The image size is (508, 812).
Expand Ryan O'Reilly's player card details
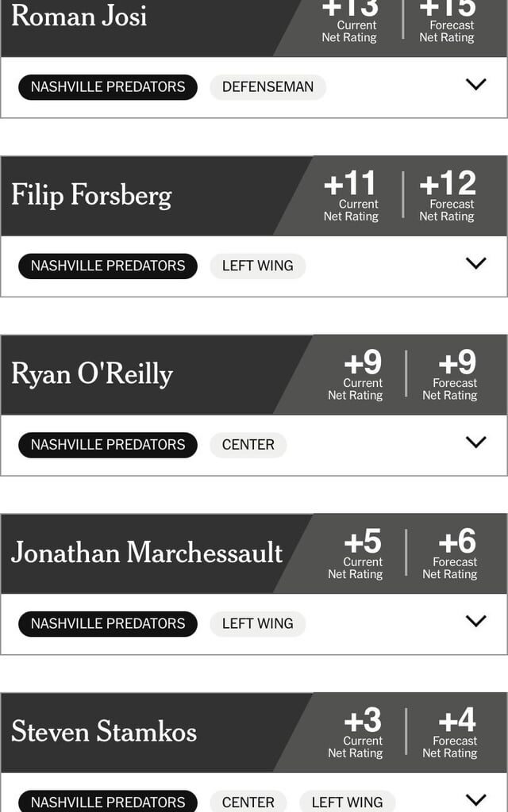pyautogui.click(x=475, y=441)
